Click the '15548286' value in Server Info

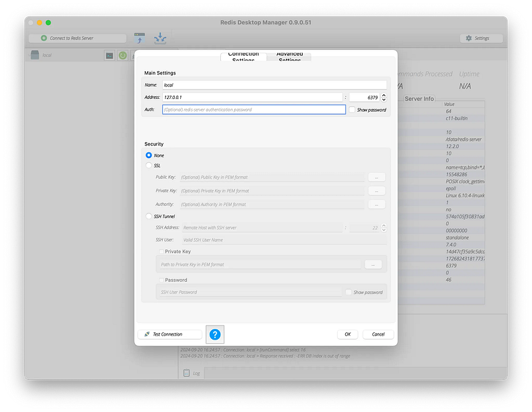456,174
